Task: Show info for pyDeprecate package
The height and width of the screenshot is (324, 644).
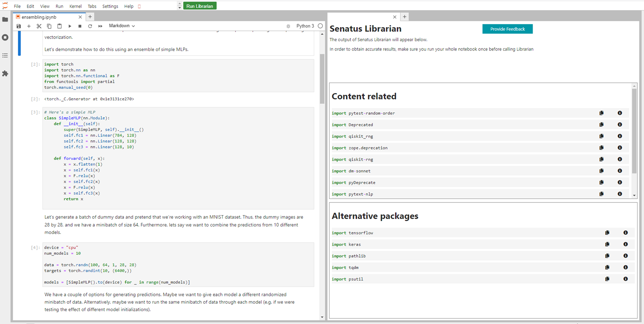Action: 620,182
